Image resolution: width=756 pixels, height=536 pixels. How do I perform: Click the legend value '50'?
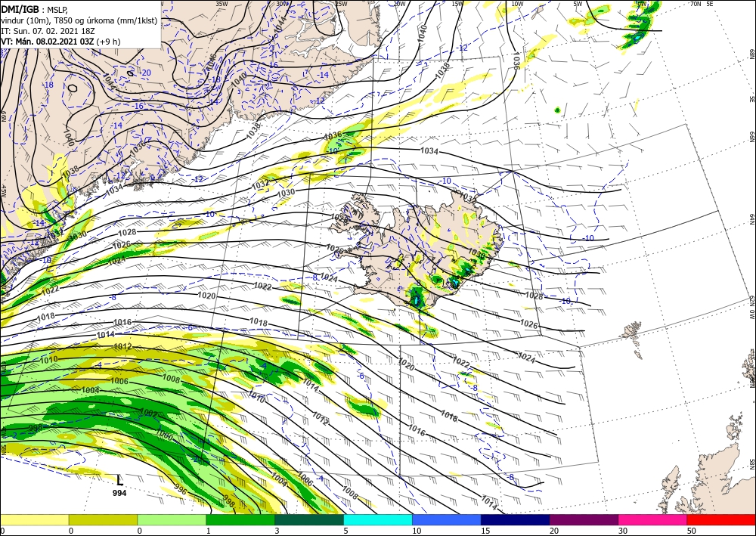click(691, 531)
